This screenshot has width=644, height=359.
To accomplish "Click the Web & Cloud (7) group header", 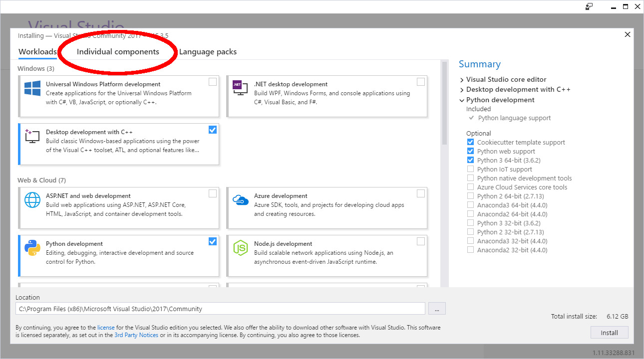I will coord(41,180).
